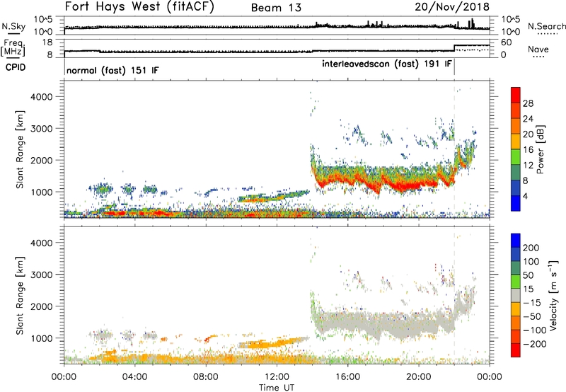566x392 pixels.
Task: Click the 'N.Search' legend label
Action: coord(546,26)
